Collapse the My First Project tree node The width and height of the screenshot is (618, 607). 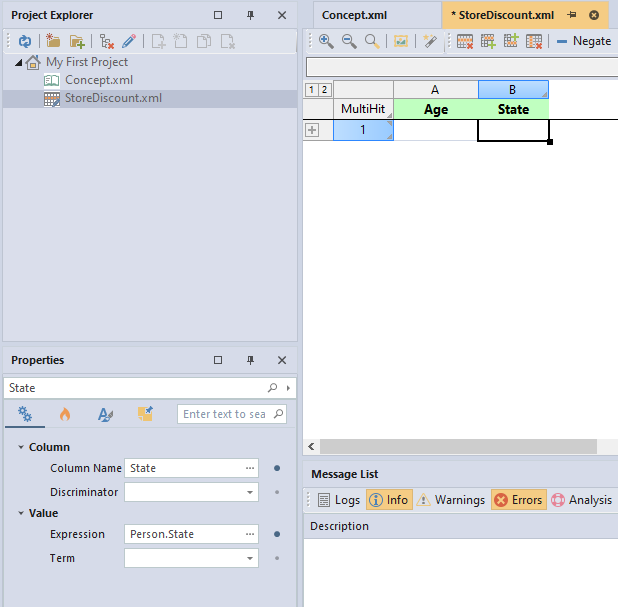[x=19, y=62]
